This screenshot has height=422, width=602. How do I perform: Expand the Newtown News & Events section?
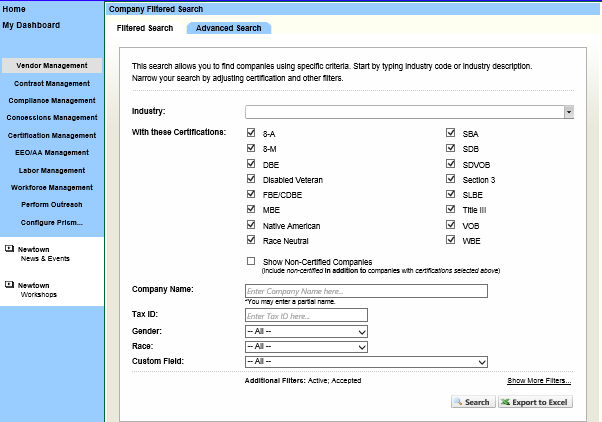[x=9, y=249]
